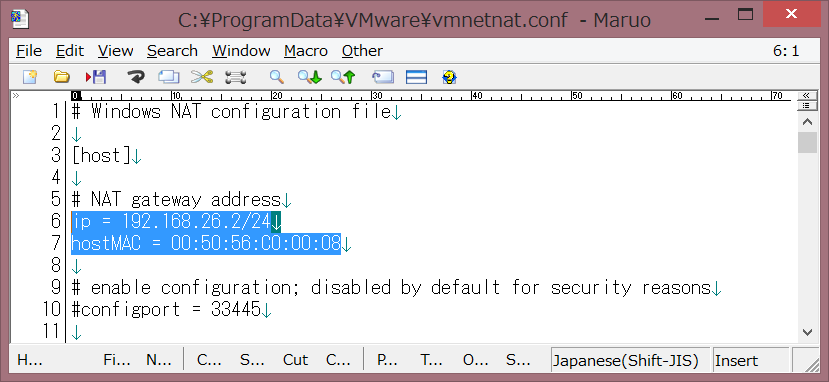Viewport: 829px width, 382px height.
Task: Click the double arrow at the ruler's left end
Action: (x=16, y=96)
